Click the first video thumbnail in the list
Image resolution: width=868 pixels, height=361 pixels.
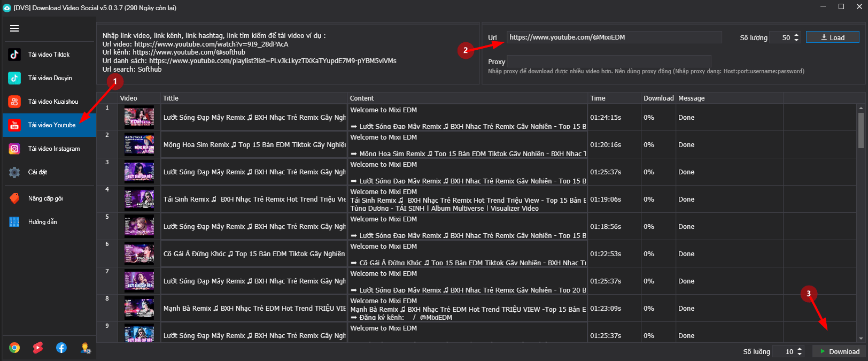(139, 118)
